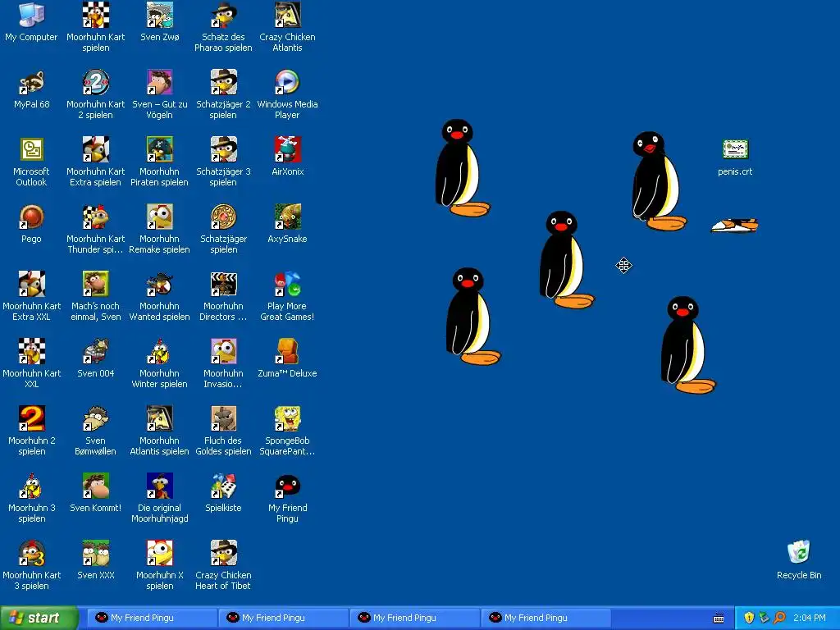840x630 pixels.
Task: Select the Moorhuhn Kart Thunder icon
Action: pyautogui.click(x=96, y=217)
